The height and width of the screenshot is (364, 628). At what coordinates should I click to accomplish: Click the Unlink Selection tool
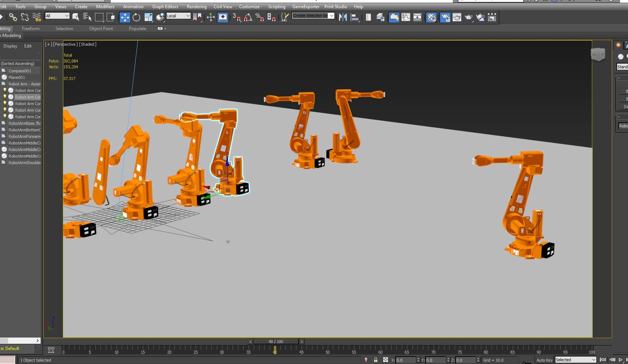click(25, 17)
